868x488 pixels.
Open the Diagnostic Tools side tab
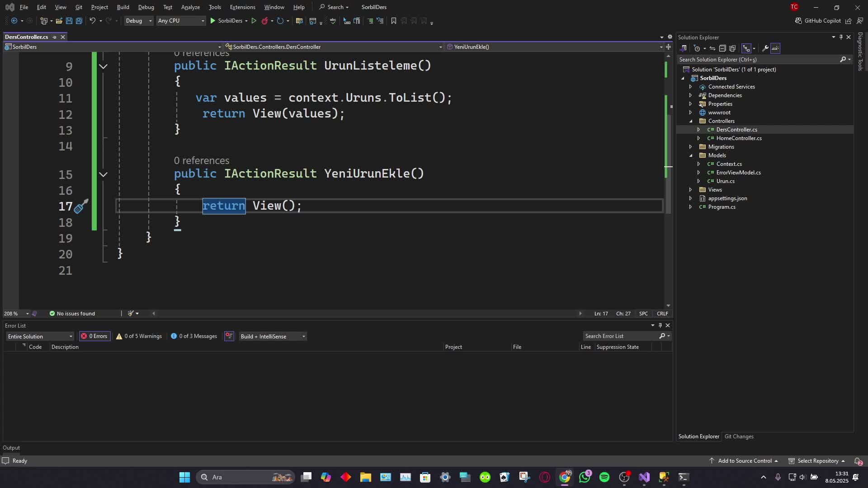[860, 51]
